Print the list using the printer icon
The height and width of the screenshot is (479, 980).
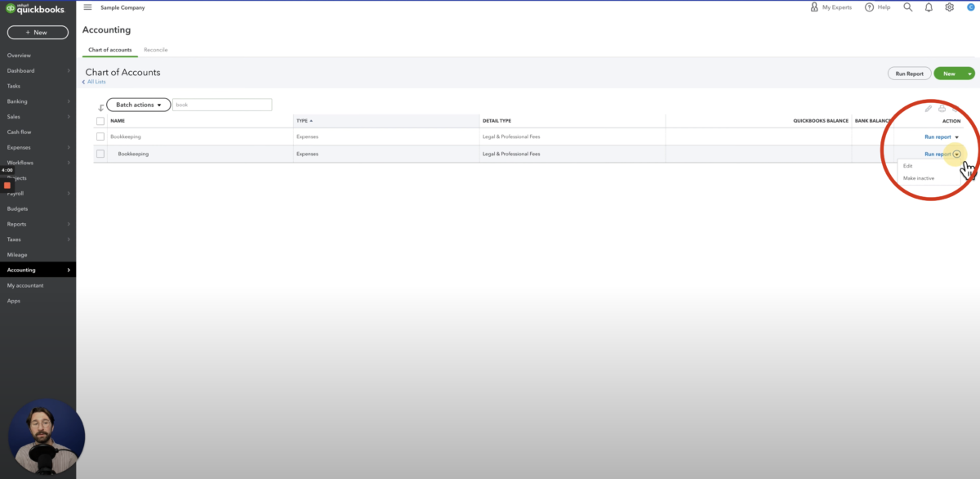[x=942, y=108]
